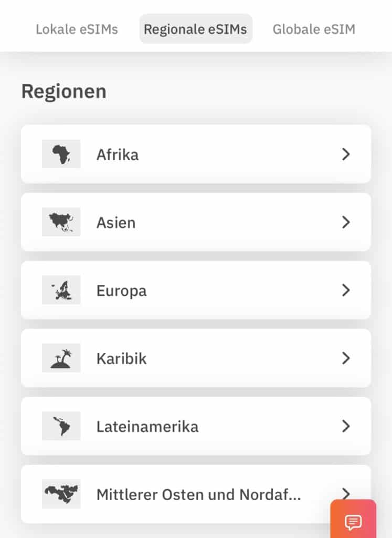Image resolution: width=392 pixels, height=538 pixels.
Task: Switch to the Globale eSIM tab
Action: pyautogui.click(x=314, y=29)
